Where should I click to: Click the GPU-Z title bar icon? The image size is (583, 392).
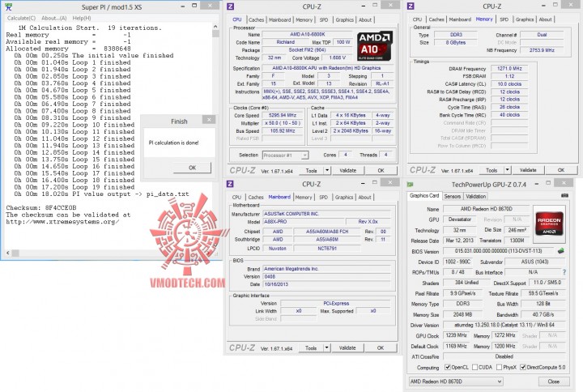[x=411, y=185]
